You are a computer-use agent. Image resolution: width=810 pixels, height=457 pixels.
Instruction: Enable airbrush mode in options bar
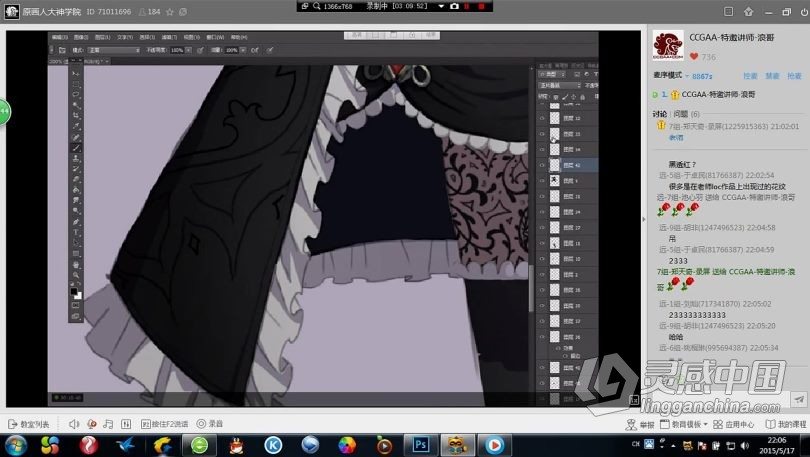(x=254, y=50)
